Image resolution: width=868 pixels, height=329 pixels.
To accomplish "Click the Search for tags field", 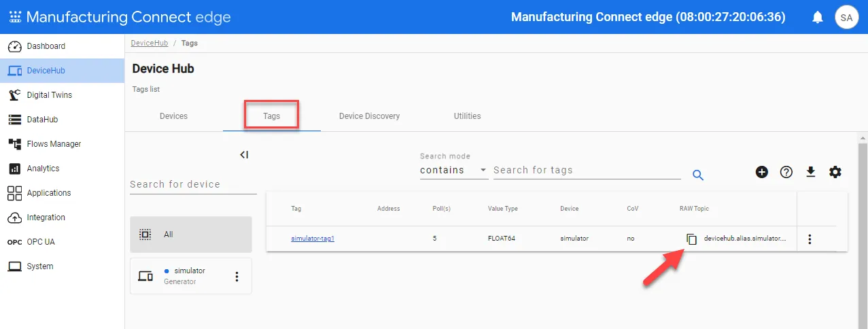I will (x=587, y=170).
